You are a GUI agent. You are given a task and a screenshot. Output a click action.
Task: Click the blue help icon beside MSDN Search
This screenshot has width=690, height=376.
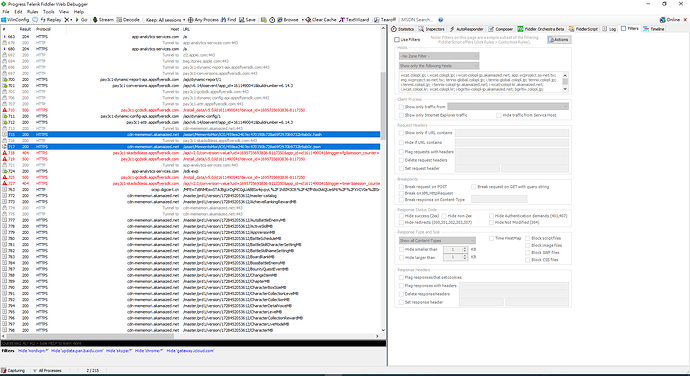click(440, 20)
